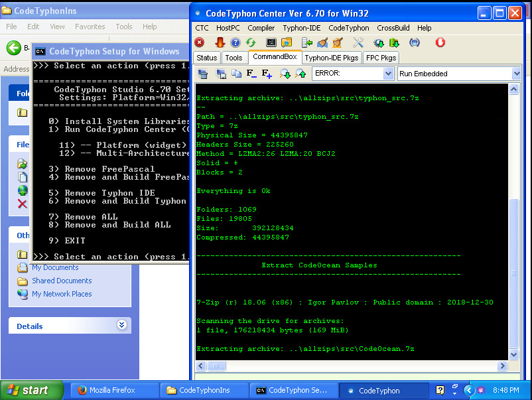Click the Windows start button
This screenshot has height=400, width=532.
point(32,390)
